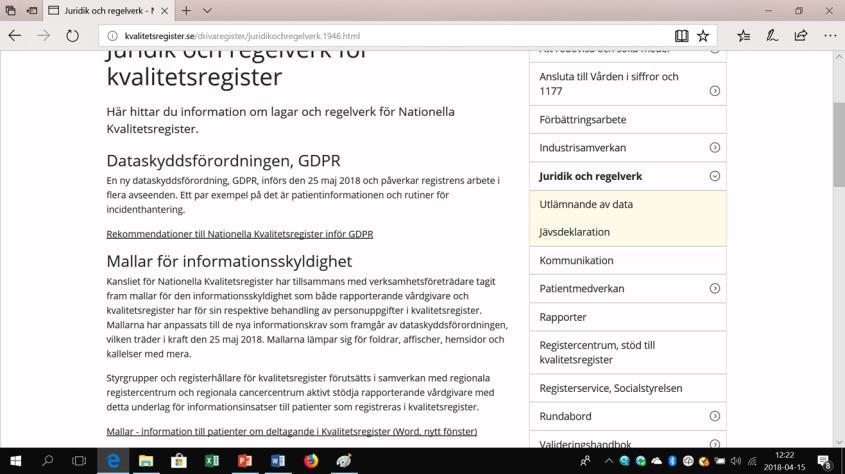Go back to the previous page
The image size is (845, 474).
tap(15, 36)
